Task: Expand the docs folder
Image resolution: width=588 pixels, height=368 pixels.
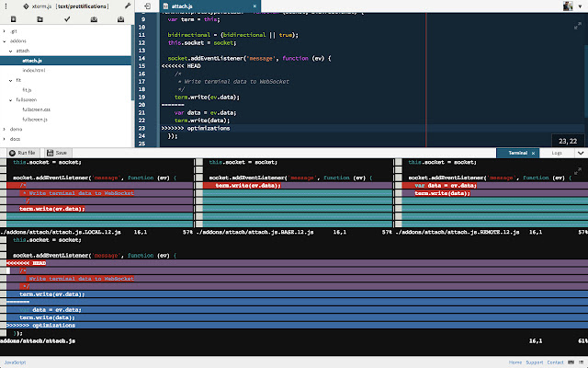Action: click(x=4, y=139)
